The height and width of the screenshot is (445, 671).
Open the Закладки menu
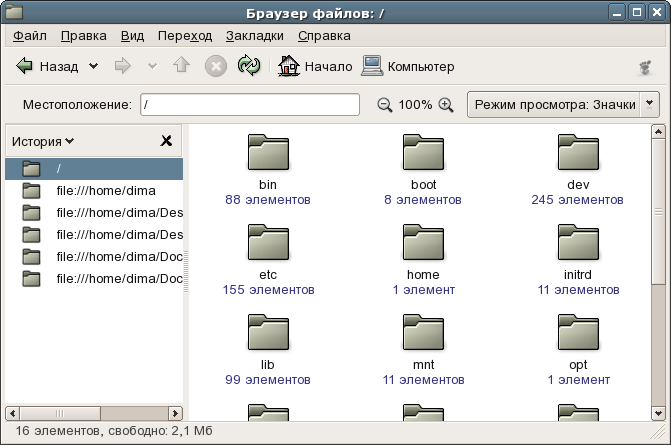click(254, 36)
